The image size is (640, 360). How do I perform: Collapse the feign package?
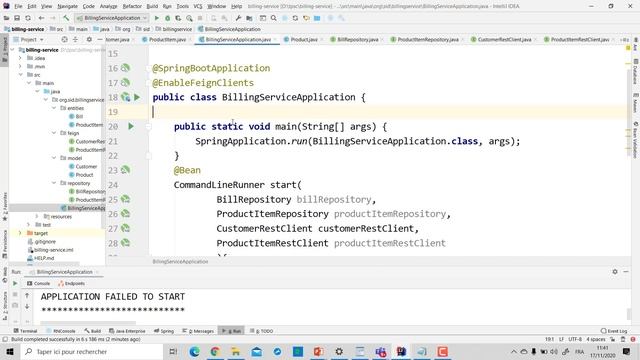pyautogui.click(x=54, y=133)
